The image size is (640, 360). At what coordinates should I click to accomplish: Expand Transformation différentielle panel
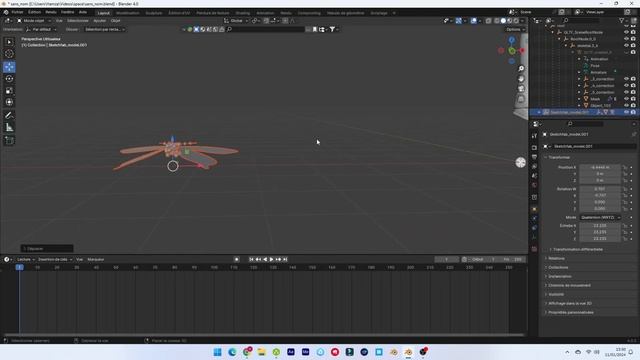click(577, 249)
